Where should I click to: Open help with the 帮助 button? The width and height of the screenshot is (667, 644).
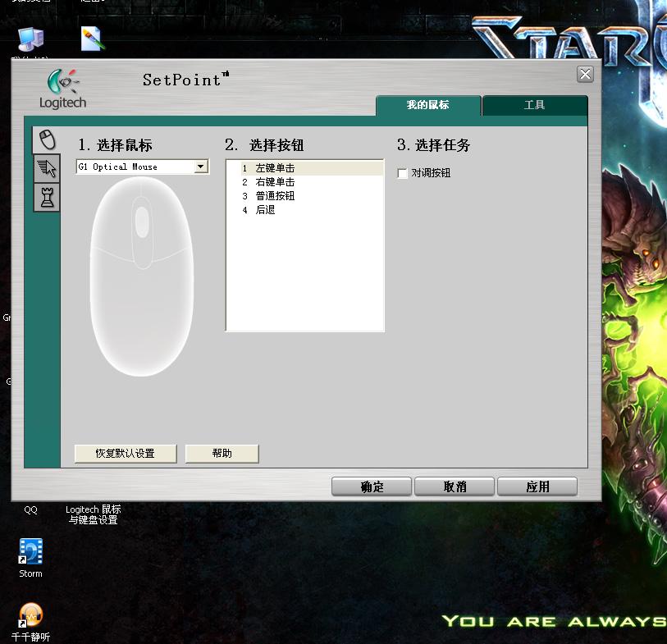coord(222,454)
